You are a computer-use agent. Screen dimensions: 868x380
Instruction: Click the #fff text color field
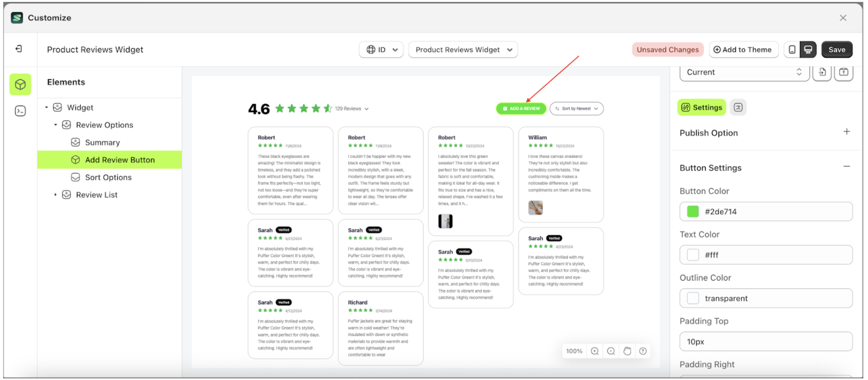pos(766,255)
